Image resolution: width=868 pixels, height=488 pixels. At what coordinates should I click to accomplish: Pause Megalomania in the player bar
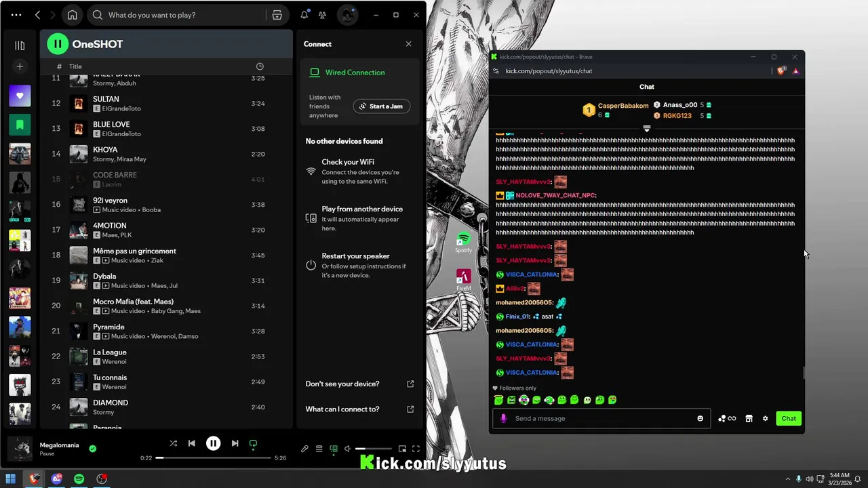(213, 443)
